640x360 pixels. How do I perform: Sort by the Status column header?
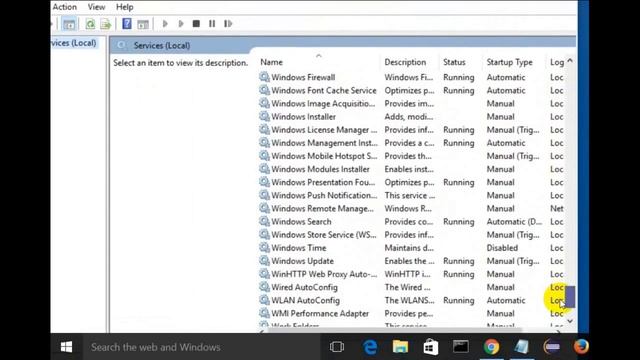click(454, 62)
